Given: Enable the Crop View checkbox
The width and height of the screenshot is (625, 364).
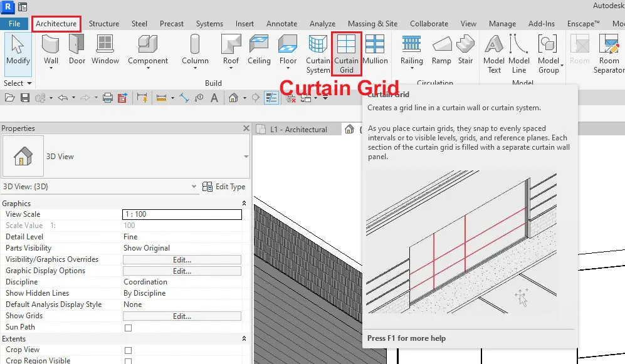Looking at the screenshot, I should click(128, 350).
